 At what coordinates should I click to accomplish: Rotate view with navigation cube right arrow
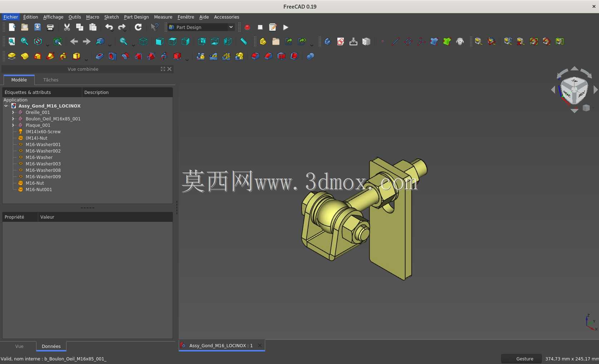595,90
